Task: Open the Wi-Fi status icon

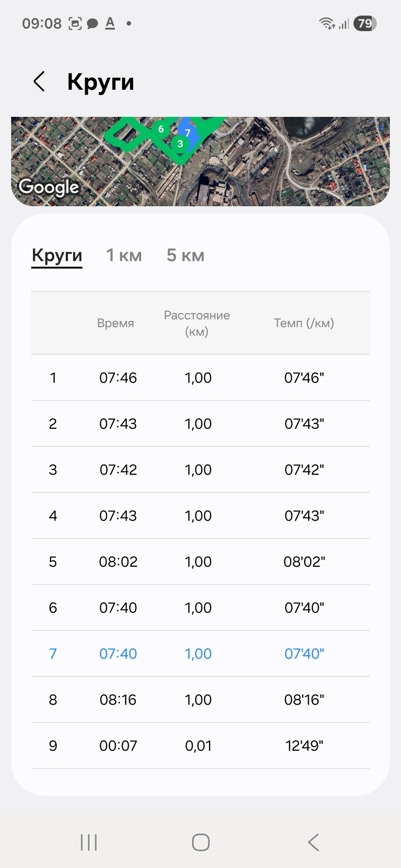Action: (x=327, y=23)
